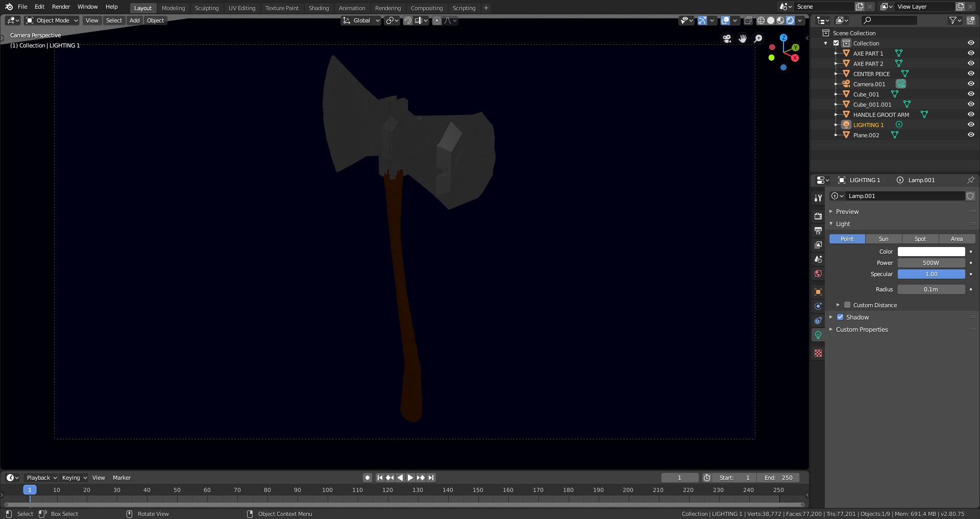The image size is (980, 519).
Task: Open the Global transform orientation dropdown
Action: point(361,20)
